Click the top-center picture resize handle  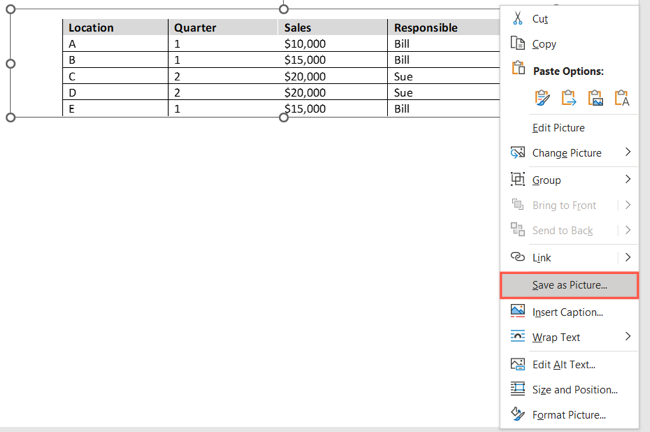click(284, 9)
